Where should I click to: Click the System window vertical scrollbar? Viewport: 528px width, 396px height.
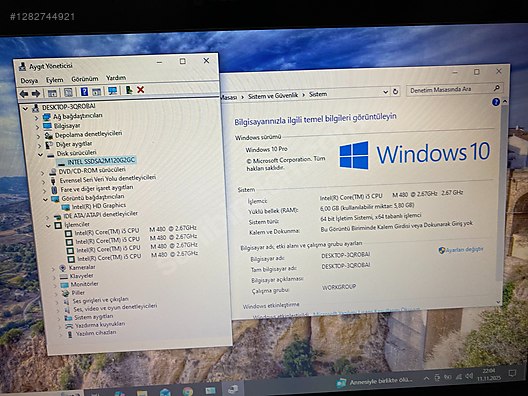point(502,192)
